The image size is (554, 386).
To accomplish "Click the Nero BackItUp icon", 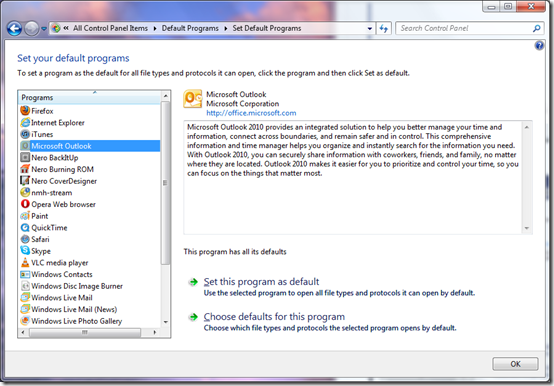I will (x=25, y=157).
